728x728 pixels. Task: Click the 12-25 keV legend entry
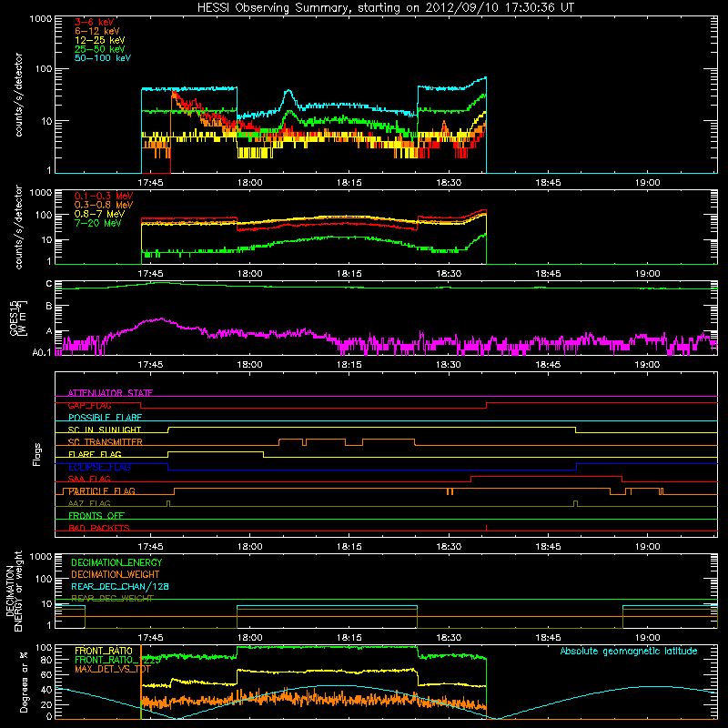(x=100, y=40)
